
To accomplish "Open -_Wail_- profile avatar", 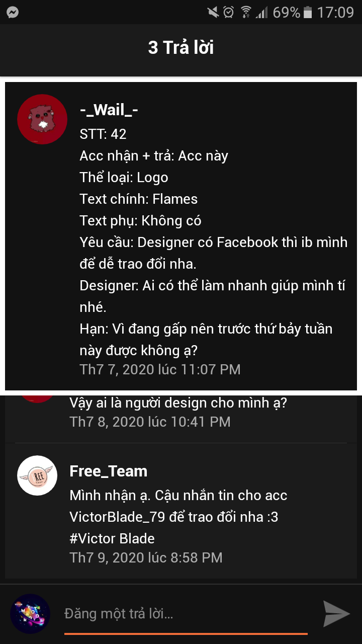I will [42, 120].
